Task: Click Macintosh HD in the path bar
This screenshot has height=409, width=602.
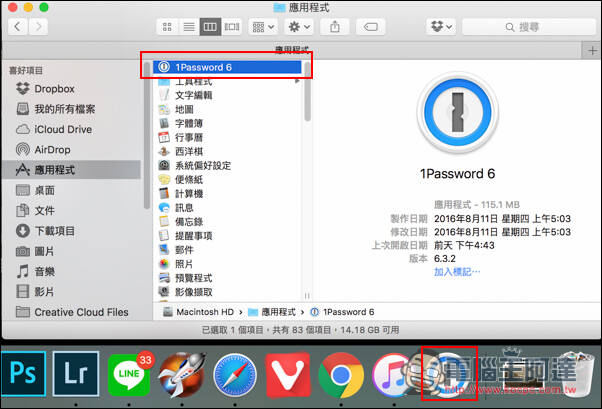Action: coord(198,312)
